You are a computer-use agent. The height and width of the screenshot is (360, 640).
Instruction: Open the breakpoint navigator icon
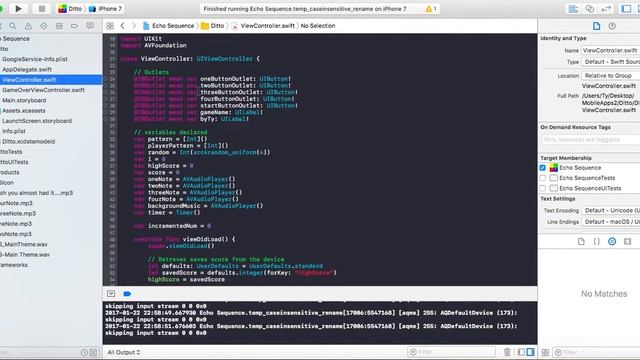coord(74,26)
